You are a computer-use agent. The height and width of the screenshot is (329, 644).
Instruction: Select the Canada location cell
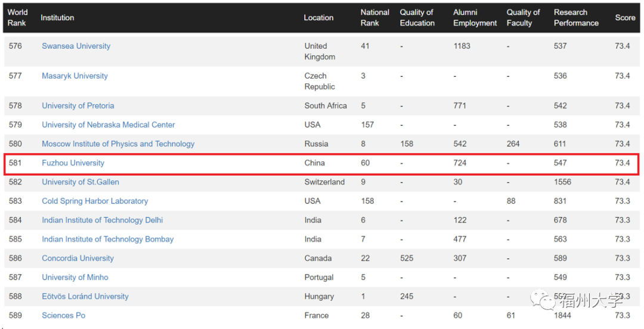pyautogui.click(x=318, y=258)
